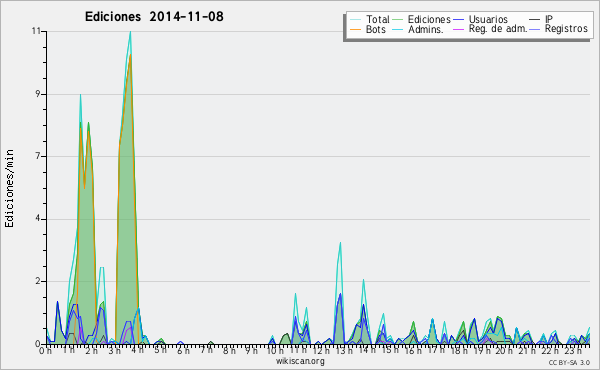The width and height of the screenshot is (600, 370).
Task: Click the x-axis label '23 h'
Action: coord(574,350)
